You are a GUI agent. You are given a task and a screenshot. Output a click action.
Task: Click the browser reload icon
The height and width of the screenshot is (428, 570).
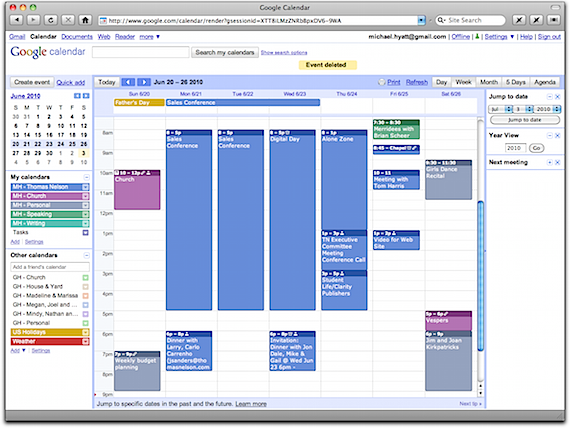tap(51, 20)
